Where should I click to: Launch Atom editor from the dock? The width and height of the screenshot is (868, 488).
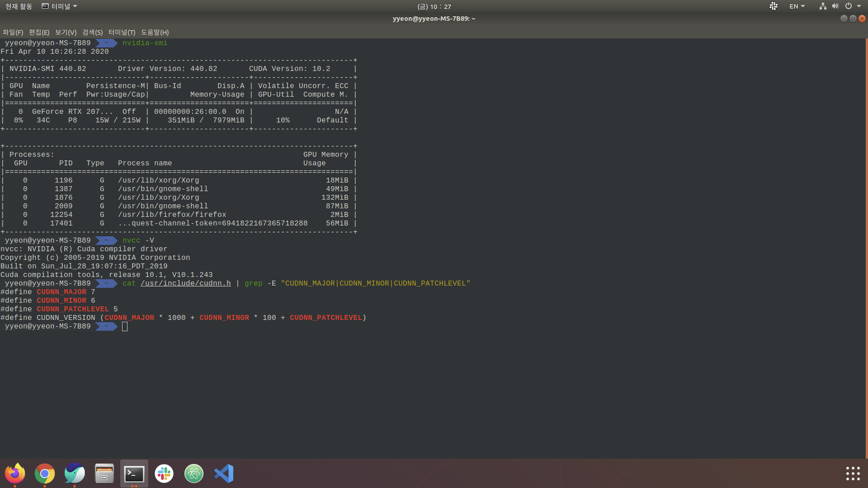(194, 474)
